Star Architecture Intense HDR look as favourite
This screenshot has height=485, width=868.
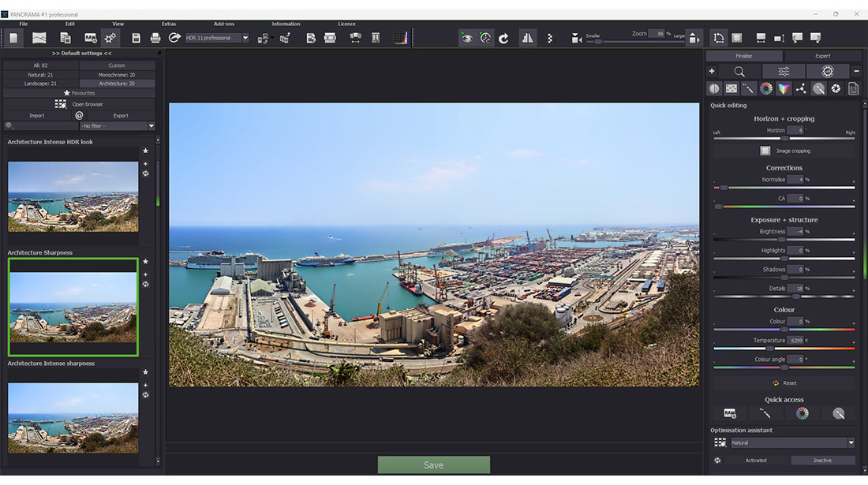145,151
